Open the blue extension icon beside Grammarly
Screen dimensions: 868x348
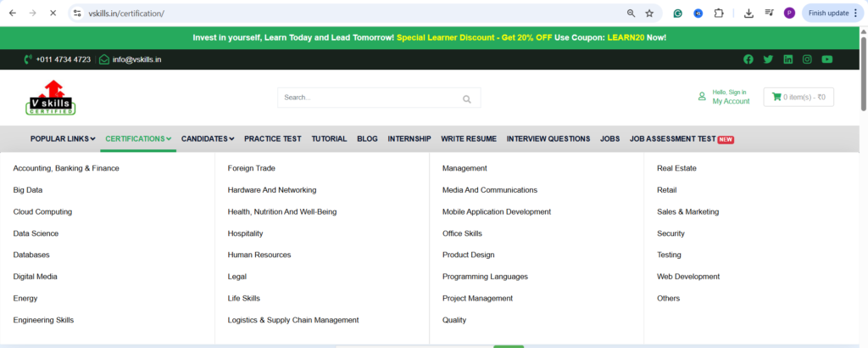698,14
